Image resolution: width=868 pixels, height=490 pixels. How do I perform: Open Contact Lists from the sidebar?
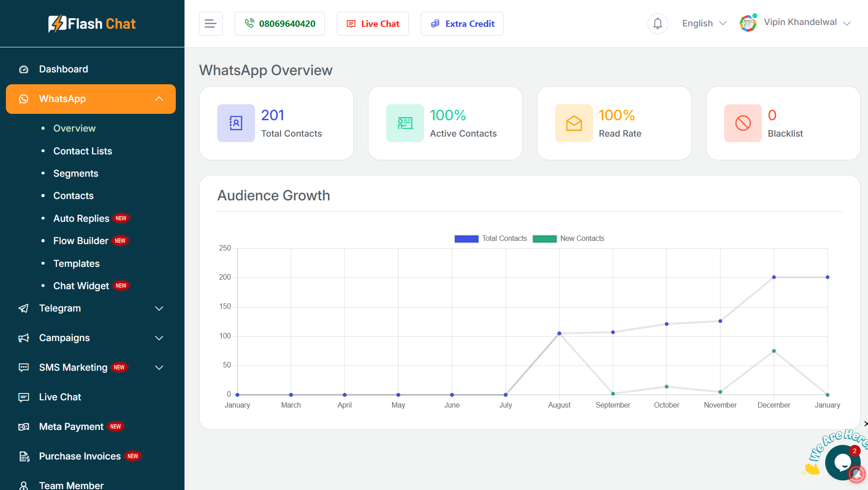click(x=82, y=151)
